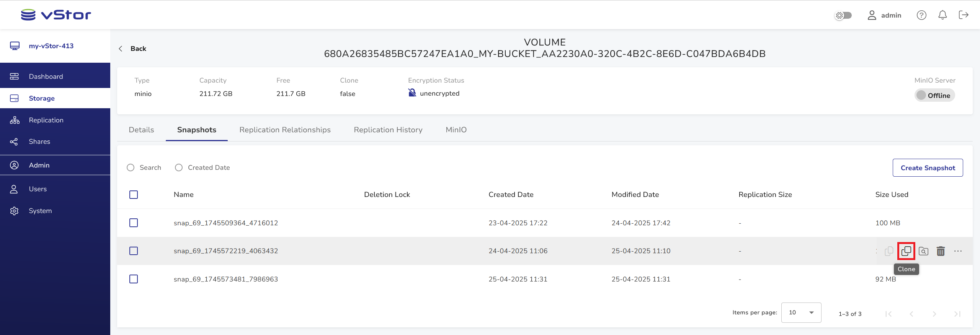Viewport: 980px width, 335px height.
Task: Log out using the exit icon
Action: coord(963,15)
